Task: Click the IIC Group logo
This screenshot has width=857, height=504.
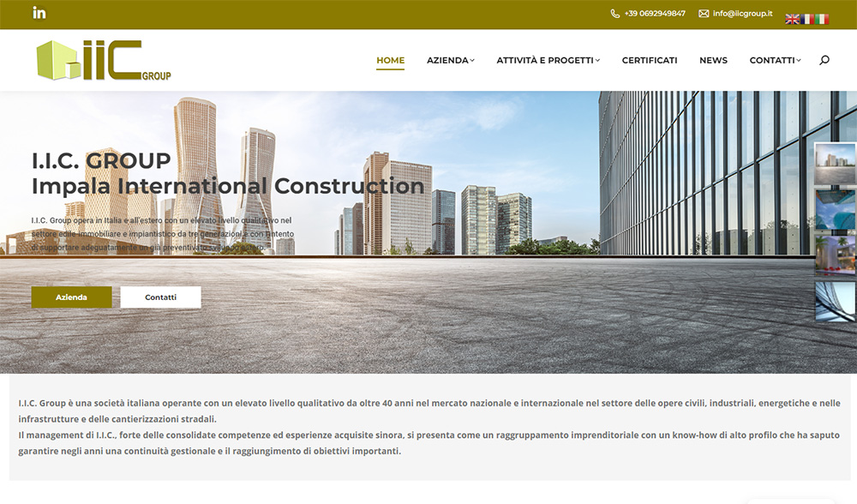Action: pos(104,60)
